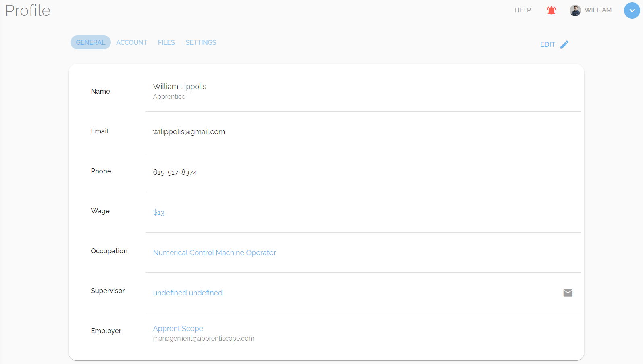
Task: Click William's profile avatar picture
Action: tap(575, 10)
